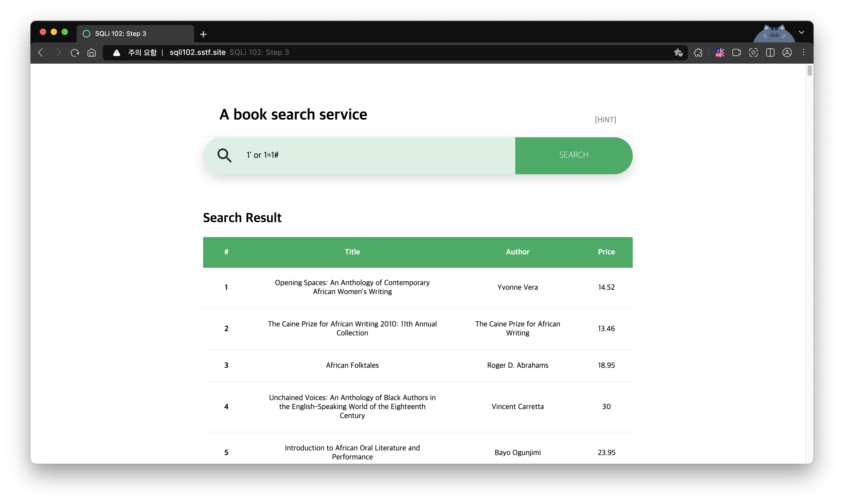Click the security warning triangle icon
The height and width of the screenshot is (504, 844).
[x=116, y=52]
